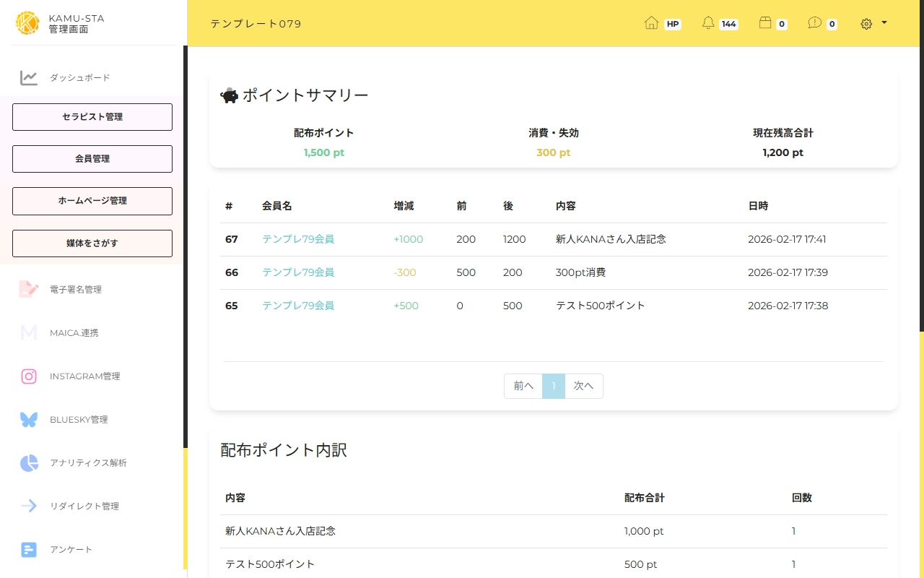Go to ダッシュボード
Image resolution: width=924 pixels, height=578 pixels.
click(80, 78)
